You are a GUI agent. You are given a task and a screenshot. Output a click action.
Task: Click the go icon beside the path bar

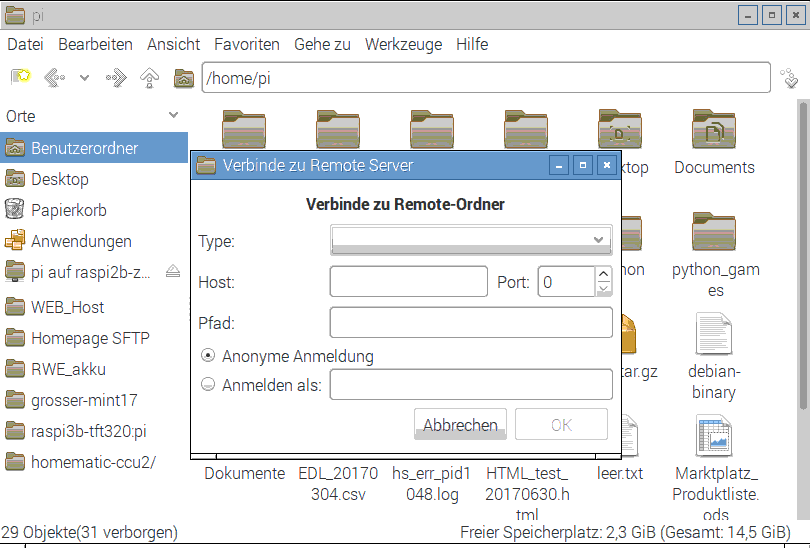[x=790, y=78]
